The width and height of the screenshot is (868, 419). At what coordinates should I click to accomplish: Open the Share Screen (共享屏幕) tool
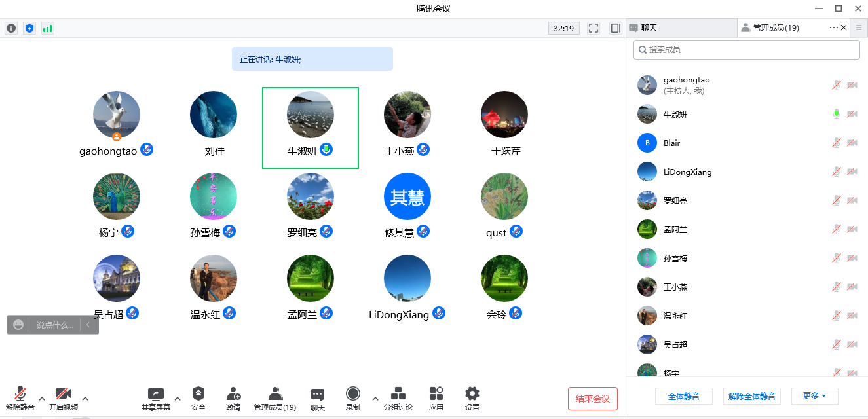click(156, 398)
